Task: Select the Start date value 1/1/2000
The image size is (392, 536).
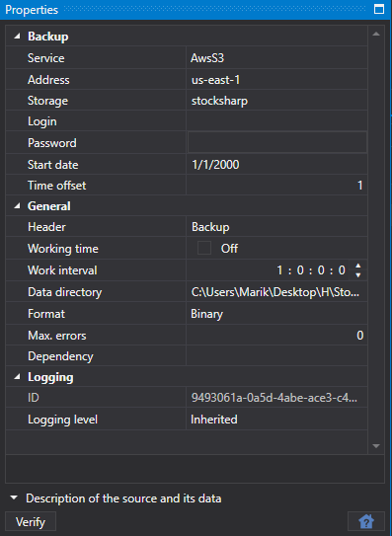Action: point(276,165)
